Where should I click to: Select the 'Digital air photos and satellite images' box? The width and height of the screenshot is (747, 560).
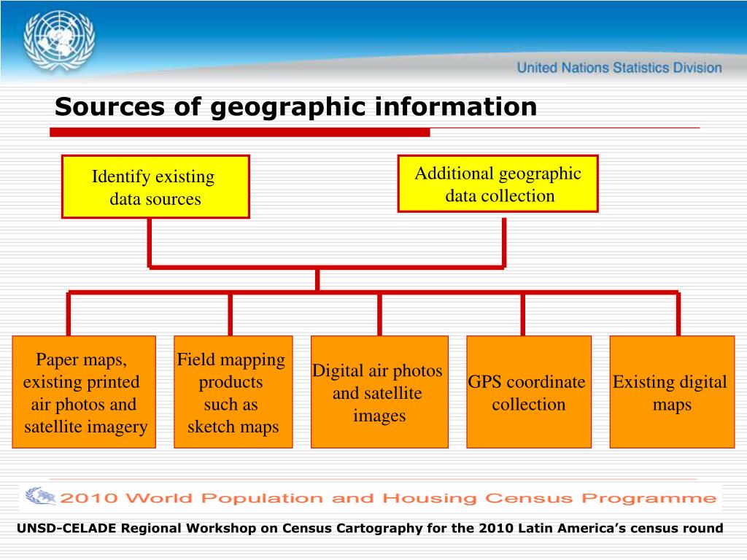(x=379, y=392)
